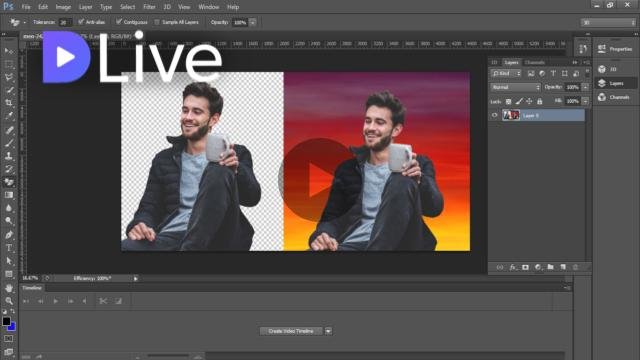Open the layer filter Kind dropdown
The width and height of the screenshot is (640, 360).
click(x=506, y=73)
